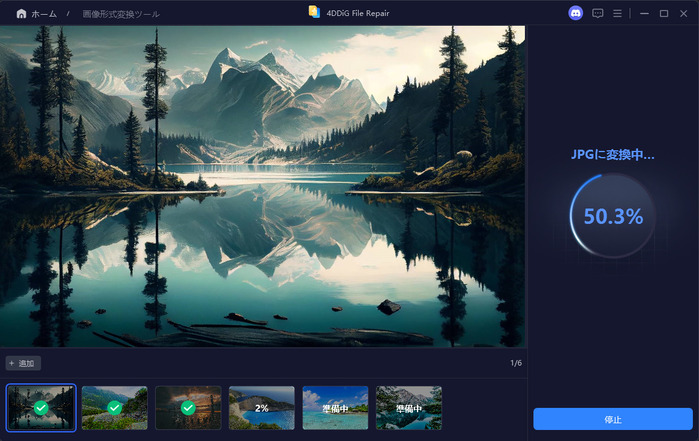Maximize the 4DDiG window

pyautogui.click(x=664, y=13)
